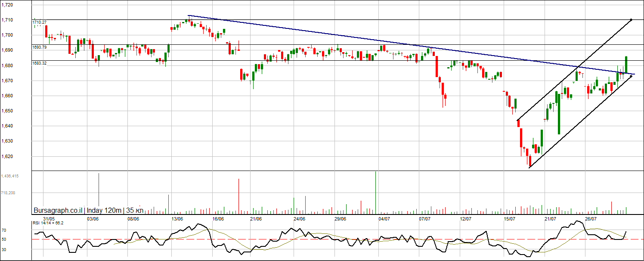Click the 1,700 price axis label
The height and width of the screenshot is (261, 644).
coord(7,35)
